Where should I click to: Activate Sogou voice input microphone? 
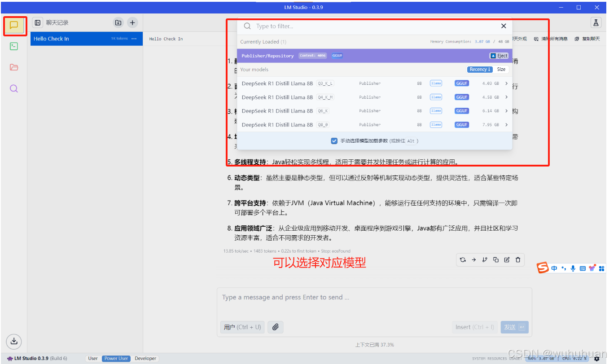[573, 268]
